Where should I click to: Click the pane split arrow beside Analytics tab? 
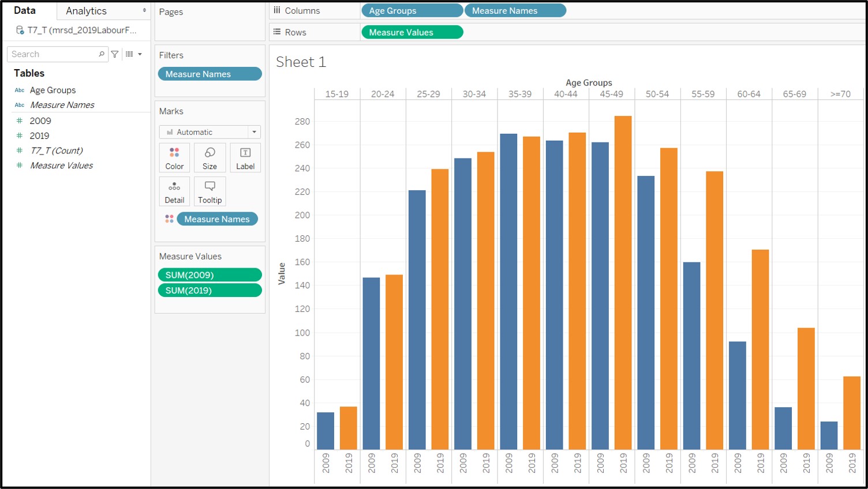[144, 10]
